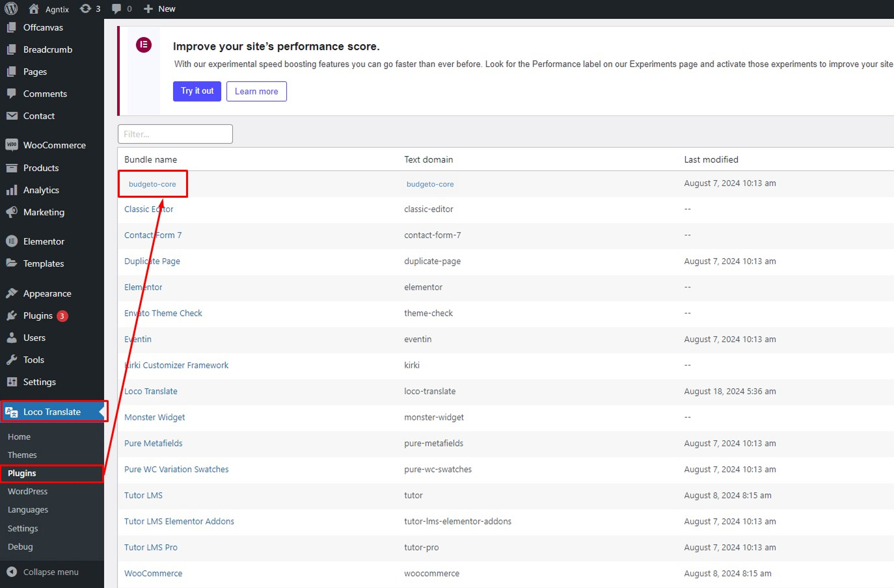Click the Marketing megaphone icon
894x588 pixels.
[x=12, y=212]
